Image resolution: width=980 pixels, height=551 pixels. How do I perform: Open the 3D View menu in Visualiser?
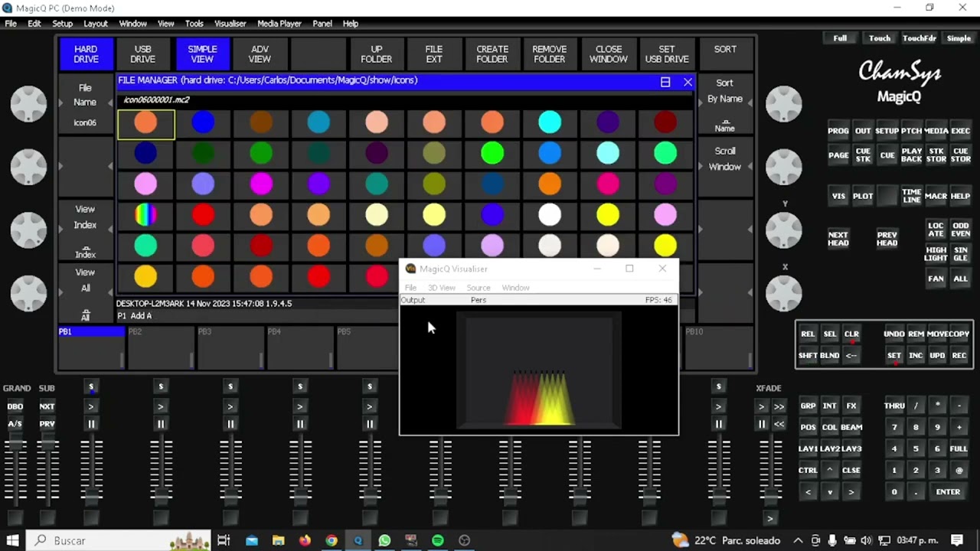[x=442, y=288]
